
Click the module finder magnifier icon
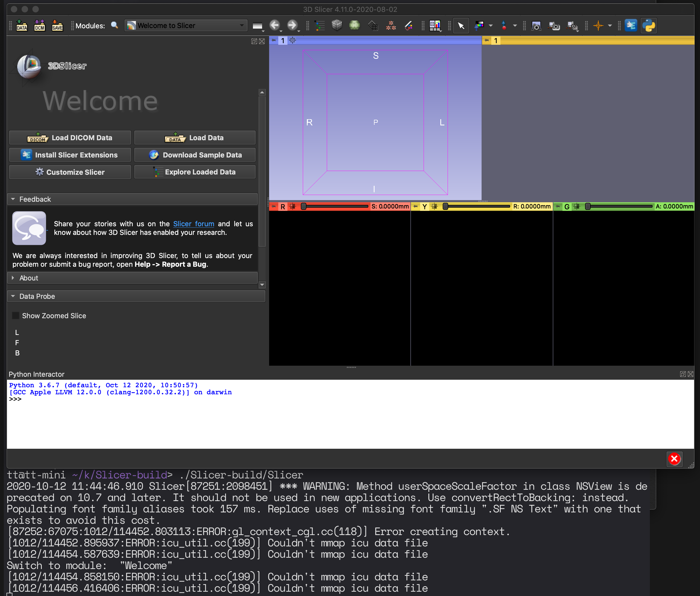click(x=115, y=25)
